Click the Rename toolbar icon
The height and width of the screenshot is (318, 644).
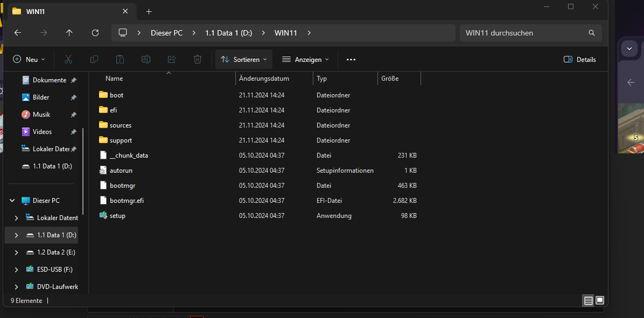(x=146, y=60)
